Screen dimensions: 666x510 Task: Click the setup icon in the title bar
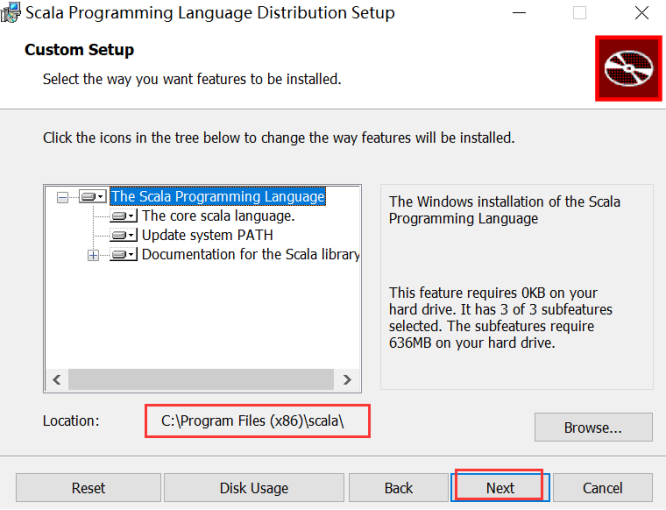click(x=11, y=13)
